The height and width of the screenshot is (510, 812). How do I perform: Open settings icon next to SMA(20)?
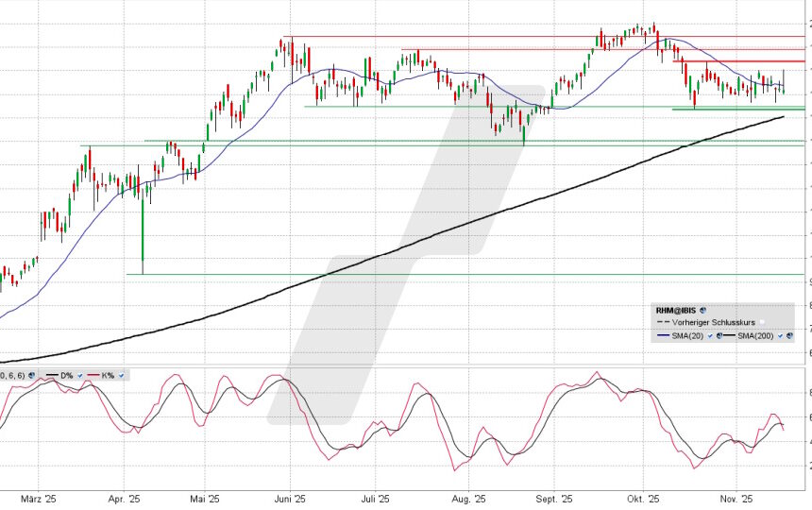(x=719, y=335)
